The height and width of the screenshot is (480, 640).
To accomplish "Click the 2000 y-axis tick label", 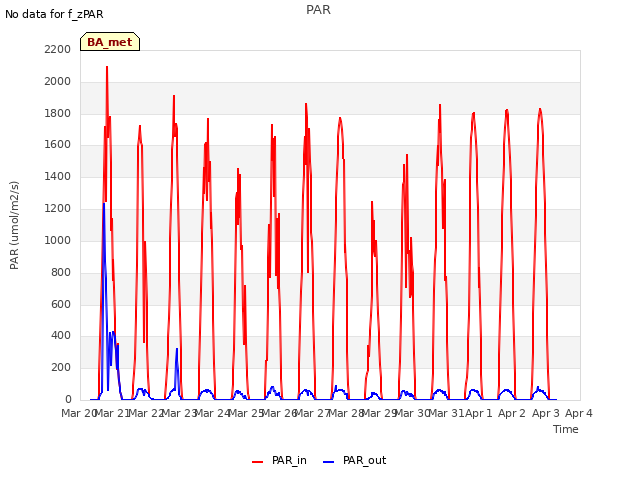I will tap(58, 81).
